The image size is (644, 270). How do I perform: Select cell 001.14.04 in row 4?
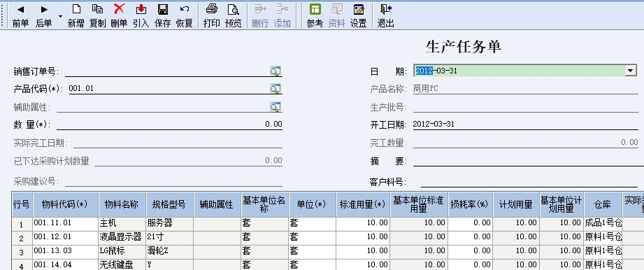65,264
